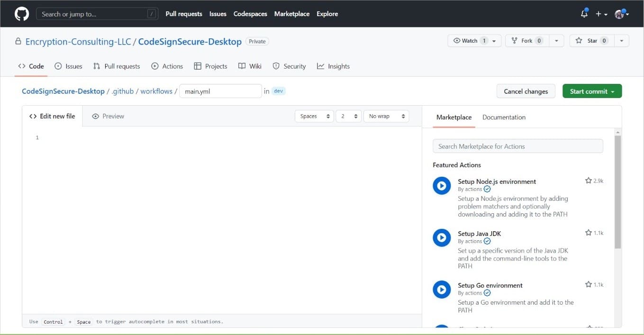Click verified badge under Setup Go environment

coord(487,293)
